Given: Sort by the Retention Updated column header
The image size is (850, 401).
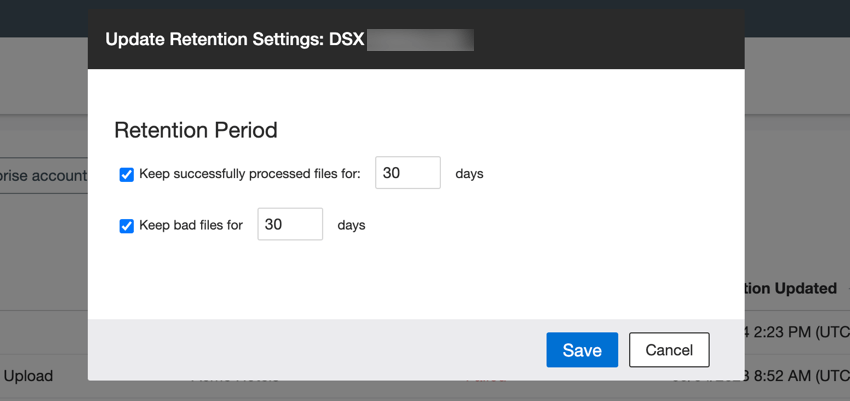Looking at the screenshot, I should pyautogui.click(x=790, y=288).
